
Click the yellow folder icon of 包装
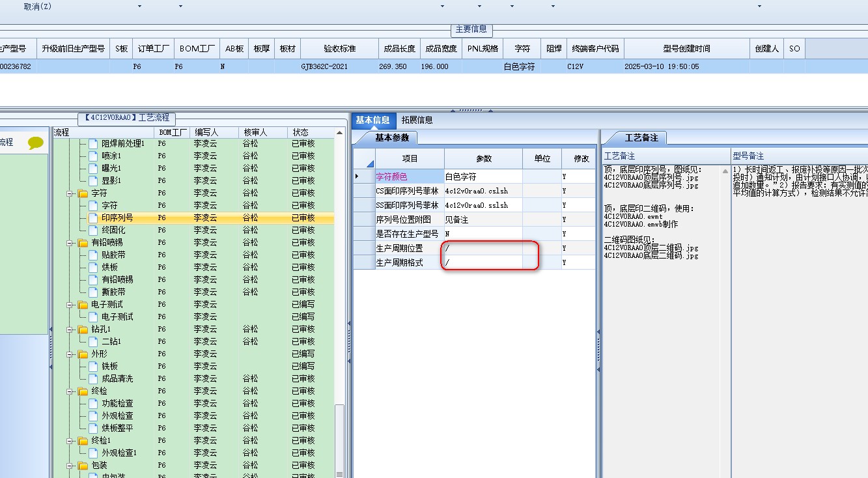(x=83, y=466)
